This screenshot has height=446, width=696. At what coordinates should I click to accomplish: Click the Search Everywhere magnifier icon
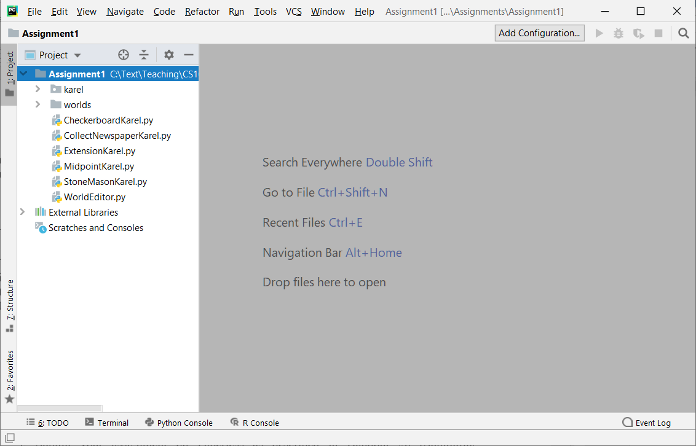683,33
